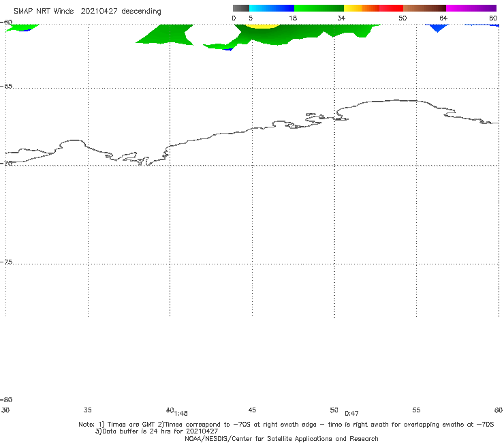The height and width of the screenshot is (443, 504).
Task: Click the color scale label '34'
Action: point(341,18)
